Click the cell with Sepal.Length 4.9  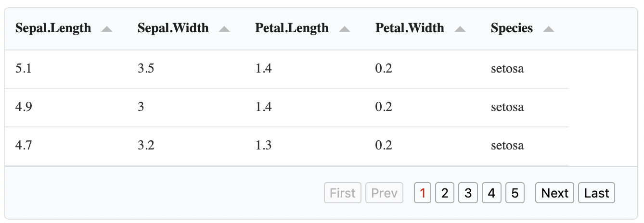[x=23, y=107]
